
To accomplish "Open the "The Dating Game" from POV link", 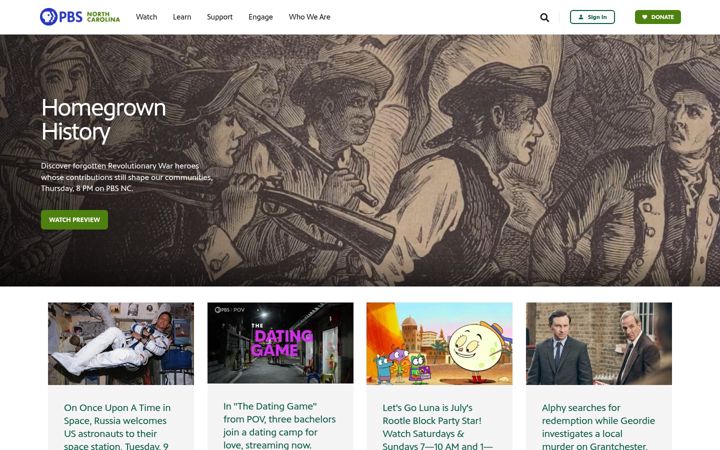I will click(x=279, y=426).
